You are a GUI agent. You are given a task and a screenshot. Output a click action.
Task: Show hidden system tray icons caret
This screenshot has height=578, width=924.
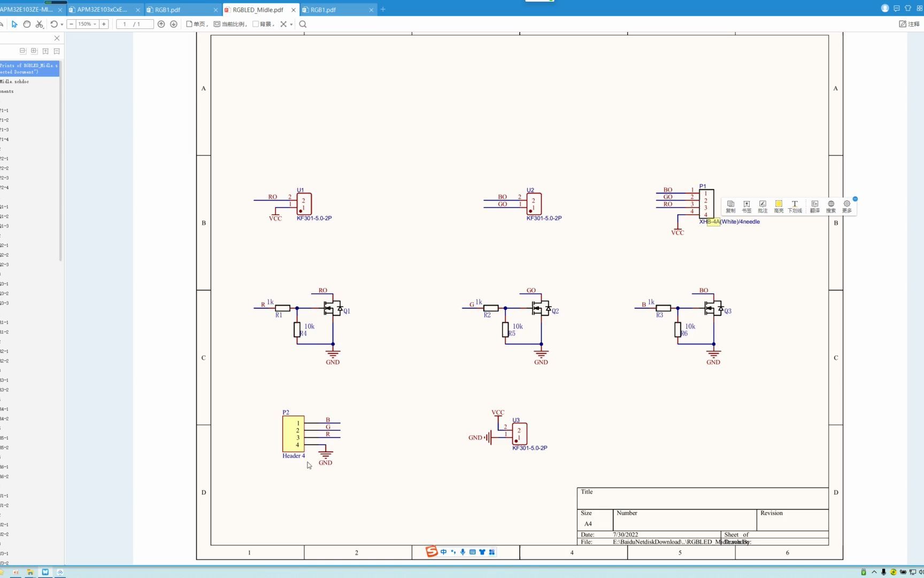tap(874, 572)
